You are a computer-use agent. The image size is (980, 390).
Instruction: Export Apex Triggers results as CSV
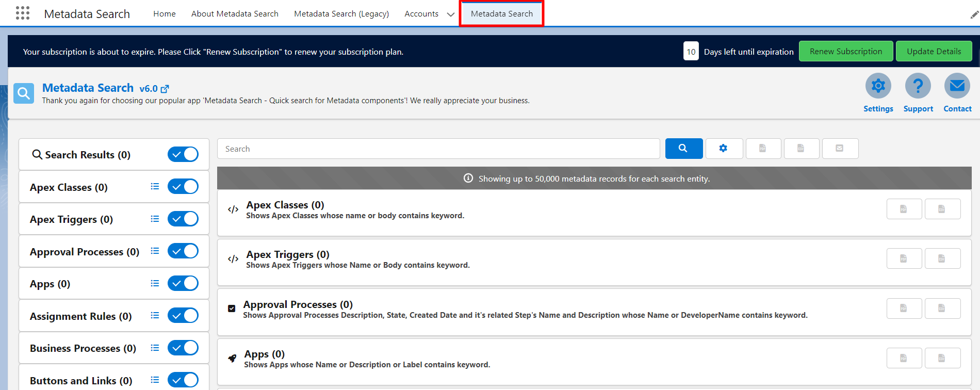943,258
